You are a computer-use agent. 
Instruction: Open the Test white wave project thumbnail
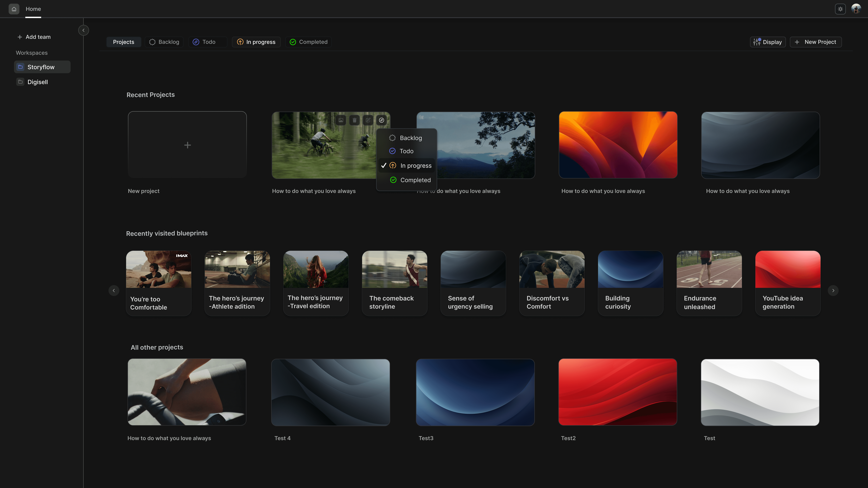760,392
